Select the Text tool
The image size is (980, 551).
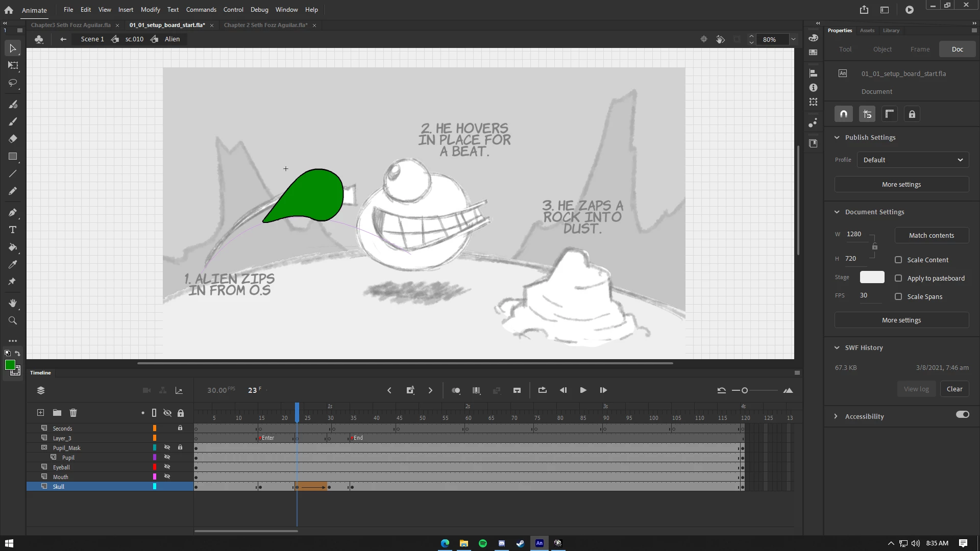tap(13, 230)
